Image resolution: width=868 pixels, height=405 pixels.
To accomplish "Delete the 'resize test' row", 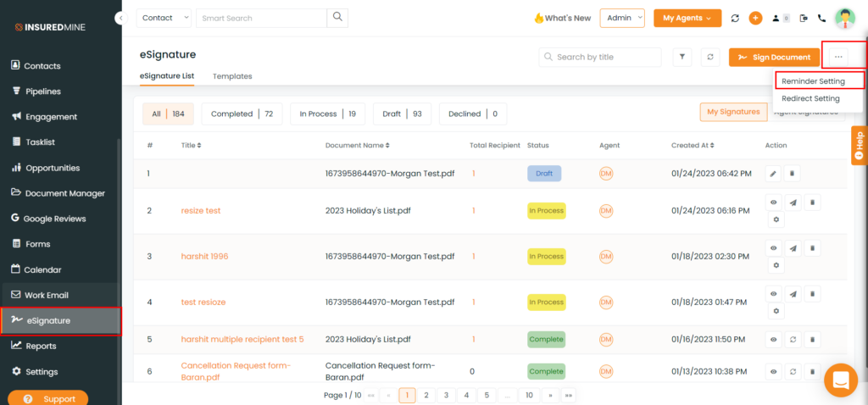I will pyautogui.click(x=813, y=202).
